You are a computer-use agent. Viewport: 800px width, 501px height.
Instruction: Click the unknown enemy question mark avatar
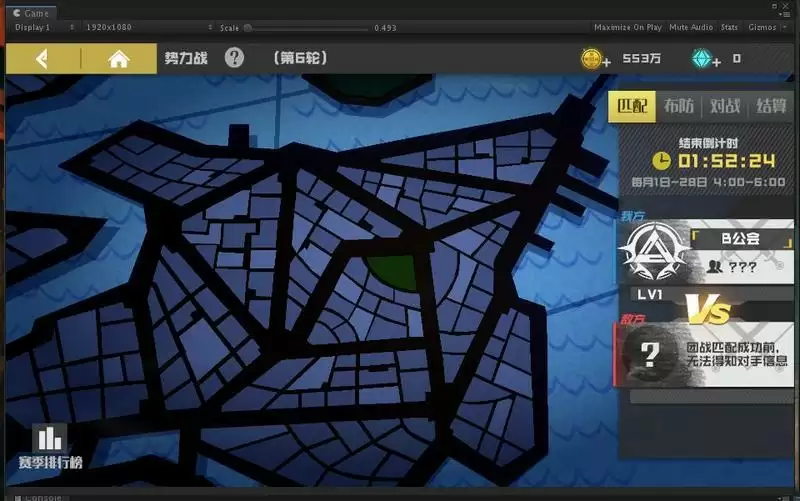tap(650, 353)
